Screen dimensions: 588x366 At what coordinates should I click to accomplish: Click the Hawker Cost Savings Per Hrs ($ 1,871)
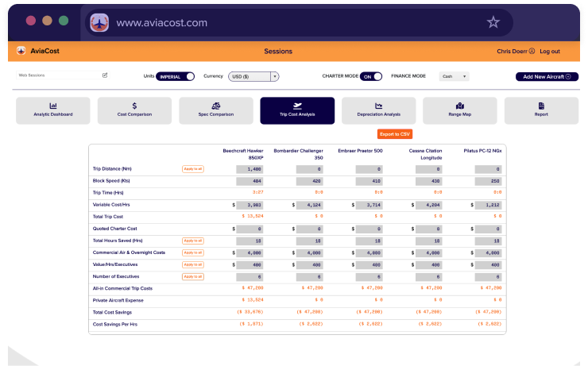coord(251,324)
